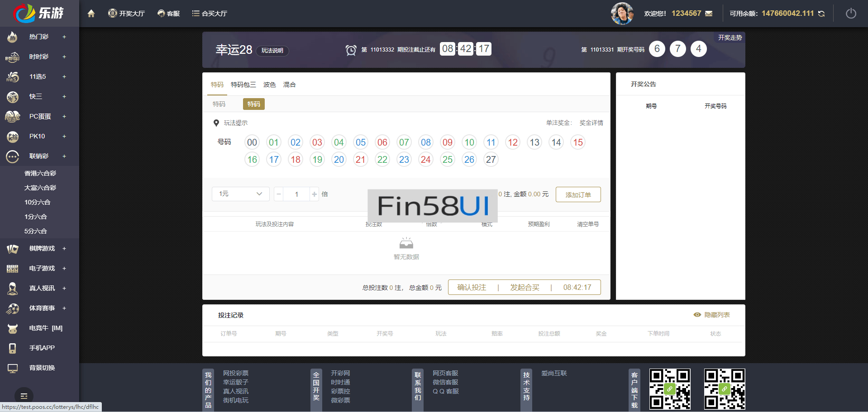This screenshot has width=868, height=412.
Task: Collapse sidebar with bottom menu icon
Action: click(x=24, y=396)
